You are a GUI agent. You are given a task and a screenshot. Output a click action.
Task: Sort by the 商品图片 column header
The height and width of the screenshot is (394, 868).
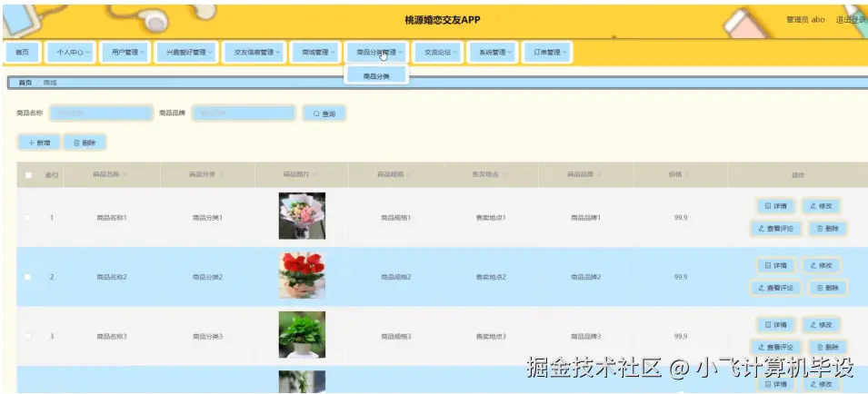[x=302, y=174]
